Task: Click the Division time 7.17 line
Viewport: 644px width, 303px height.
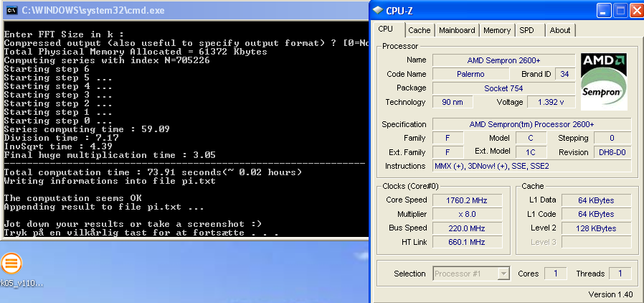Action: tap(61, 138)
